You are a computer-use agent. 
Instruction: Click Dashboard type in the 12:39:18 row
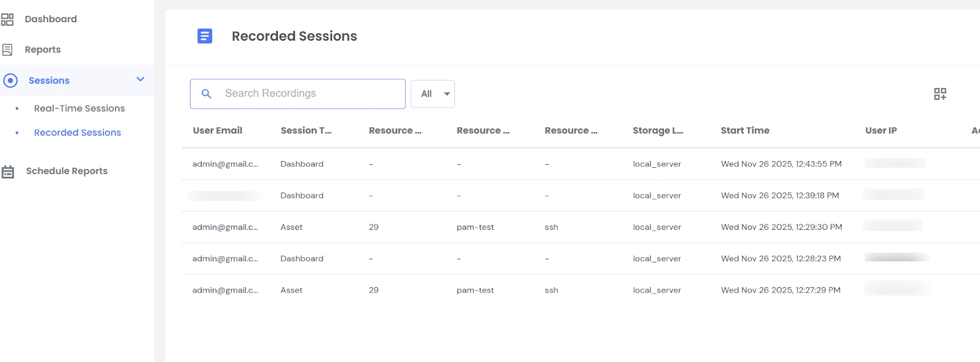302,195
